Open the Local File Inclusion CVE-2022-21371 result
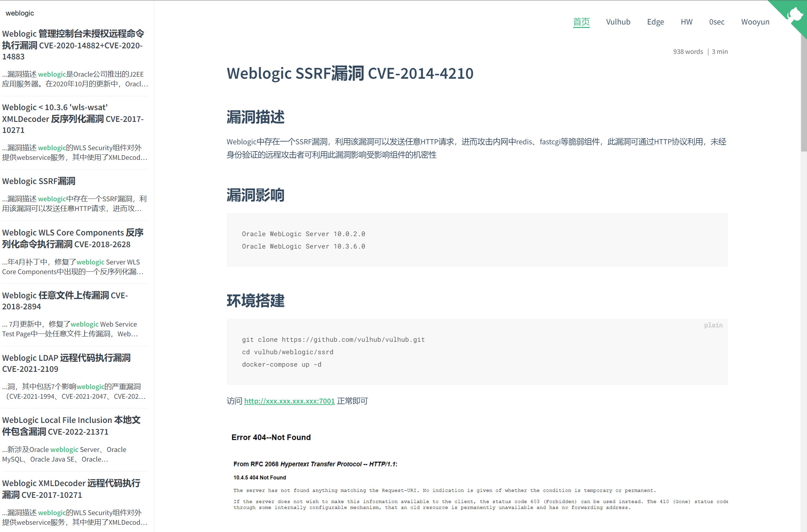 (x=71, y=425)
